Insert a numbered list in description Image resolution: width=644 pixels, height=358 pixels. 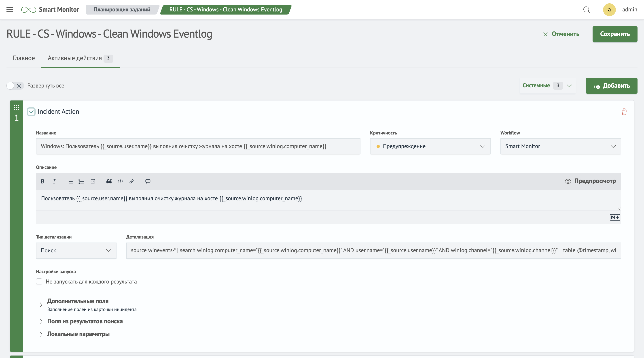coord(81,181)
